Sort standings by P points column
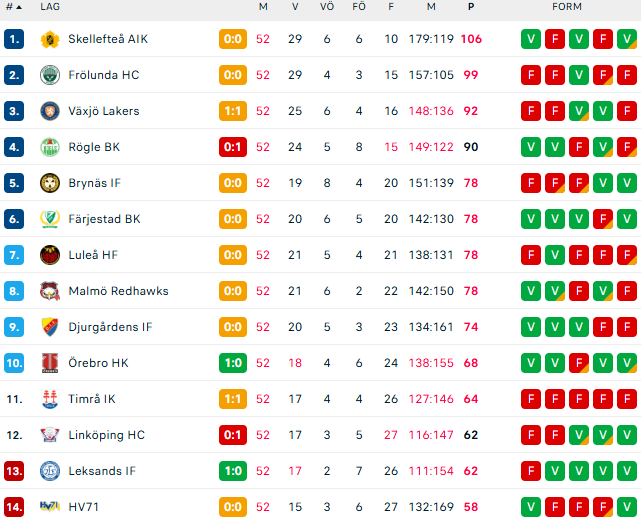The image size is (641, 522). (x=471, y=7)
